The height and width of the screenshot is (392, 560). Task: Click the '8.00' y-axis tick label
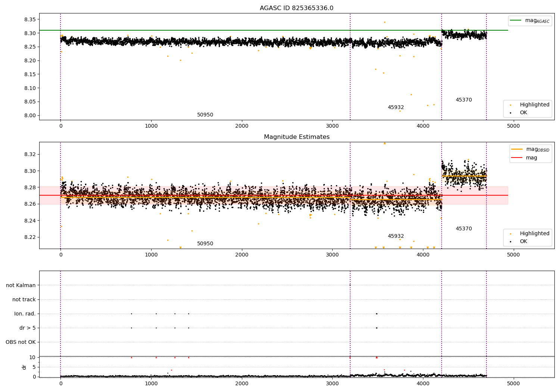[30, 115]
